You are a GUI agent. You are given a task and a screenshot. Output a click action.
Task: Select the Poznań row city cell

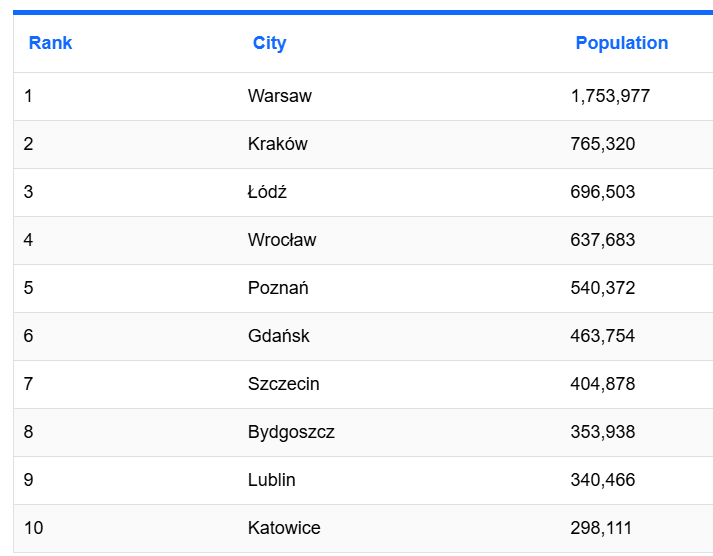(278, 288)
